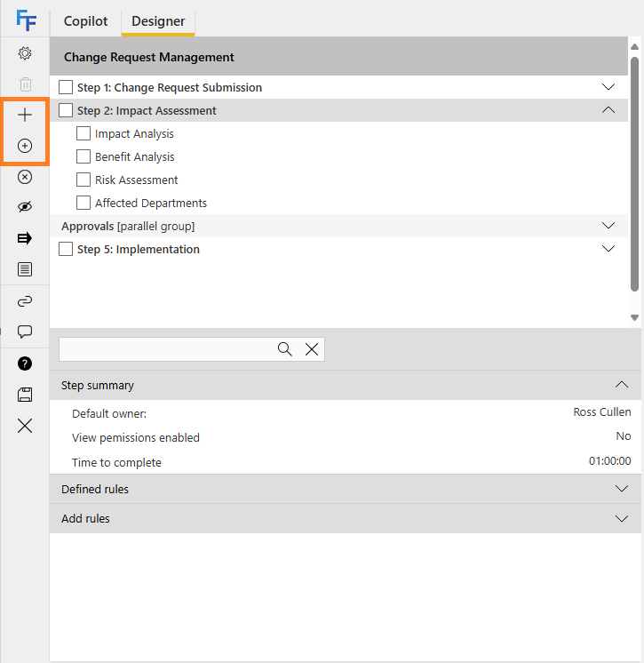Check Step 2: Impact Assessment checkbox

click(x=66, y=110)
